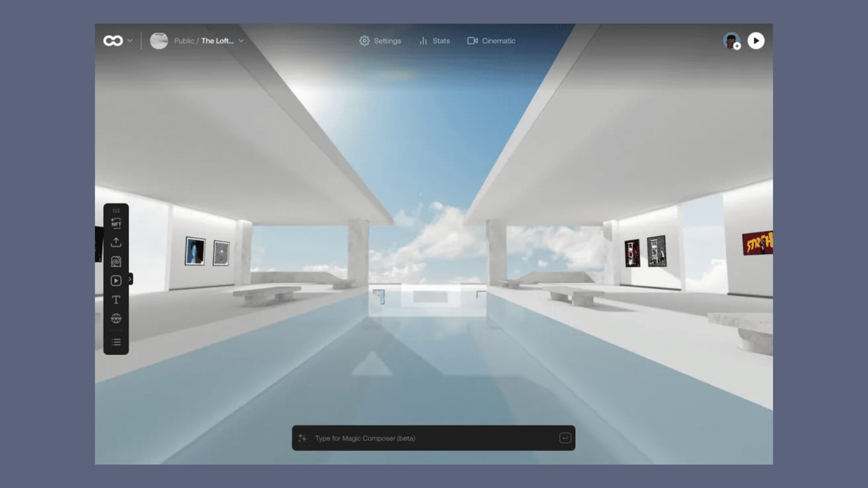Click the space thumbnail avatar
Viewport: 868px width, 488px height.
[x=159, y=41]
